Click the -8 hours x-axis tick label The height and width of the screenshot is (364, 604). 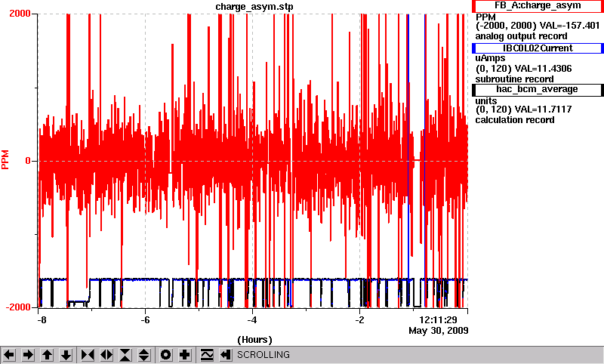pyautogui.click(x=42, y=320)
